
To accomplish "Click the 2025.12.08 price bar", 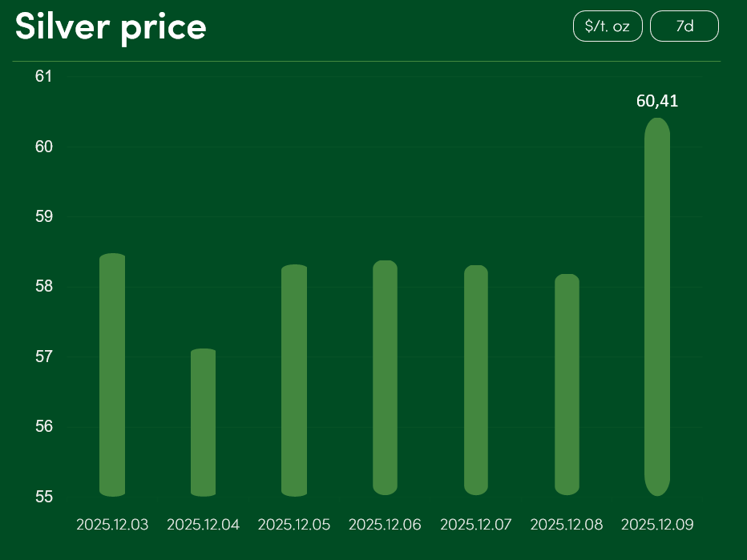I will [567, 385].
